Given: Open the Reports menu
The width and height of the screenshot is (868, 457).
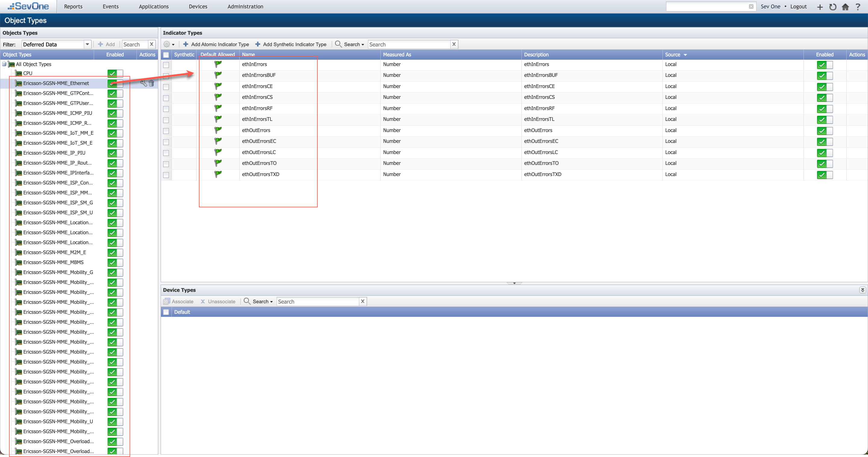Looking at the screenshot, I should 73,6.
